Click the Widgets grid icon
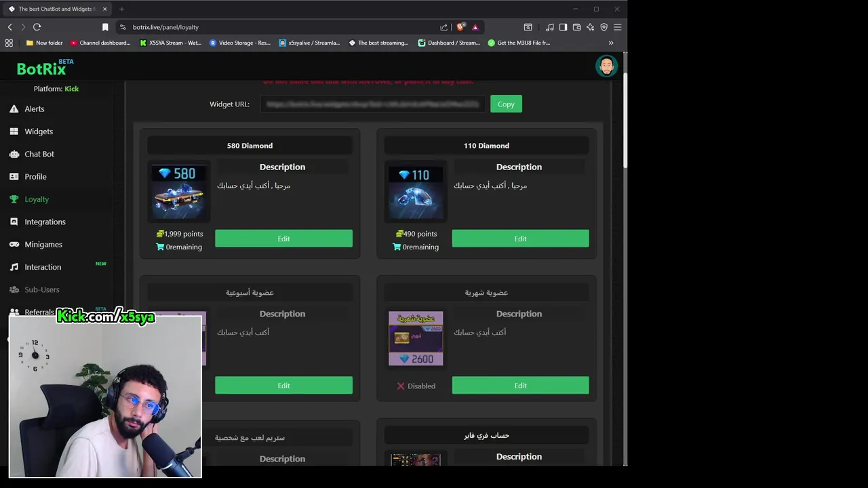 [14, 131]
